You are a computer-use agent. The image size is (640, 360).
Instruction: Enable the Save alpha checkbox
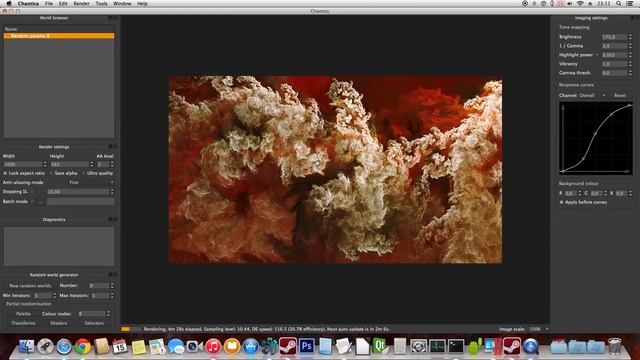pyautogui.click(x=51, y=173)
